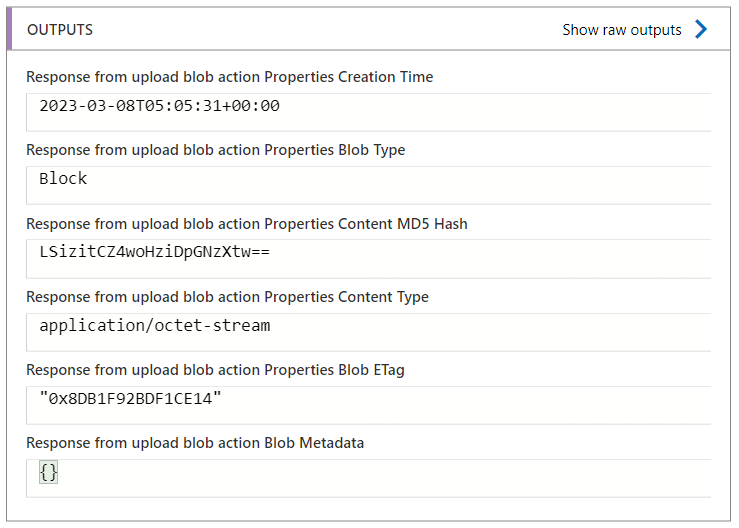Click the Blob Metadata label text
739x528 pixels.
point(195,443)
